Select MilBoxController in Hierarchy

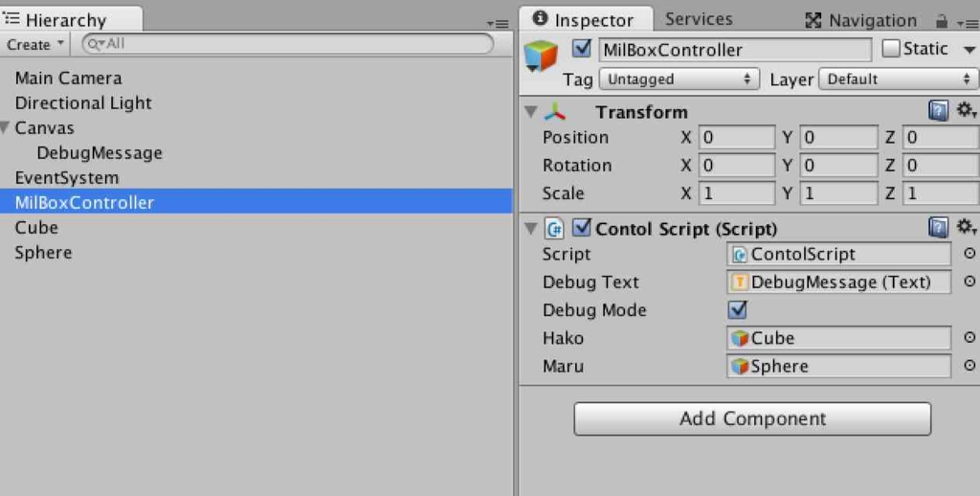(x=256, y=201)
